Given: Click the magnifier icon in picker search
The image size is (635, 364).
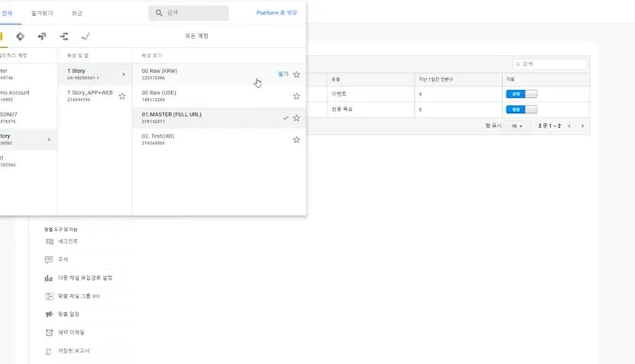Looking at the screenshot, I should [x=159, y=13].
